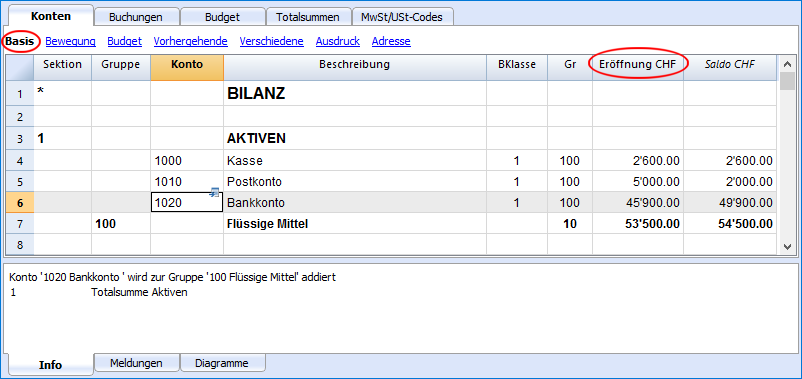This screenshot has width=802, height=379.
Task: Select row header 3
Action: click(x=20, y=138)
